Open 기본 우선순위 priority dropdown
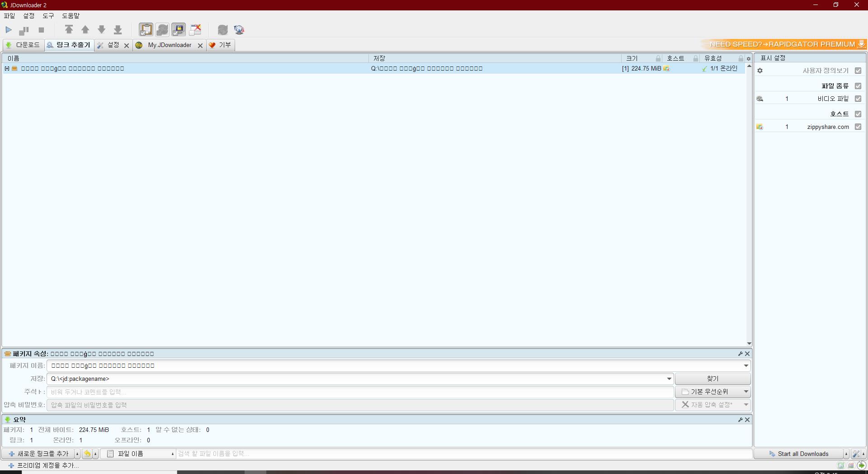The image size is (868, 474). point(713,392)
